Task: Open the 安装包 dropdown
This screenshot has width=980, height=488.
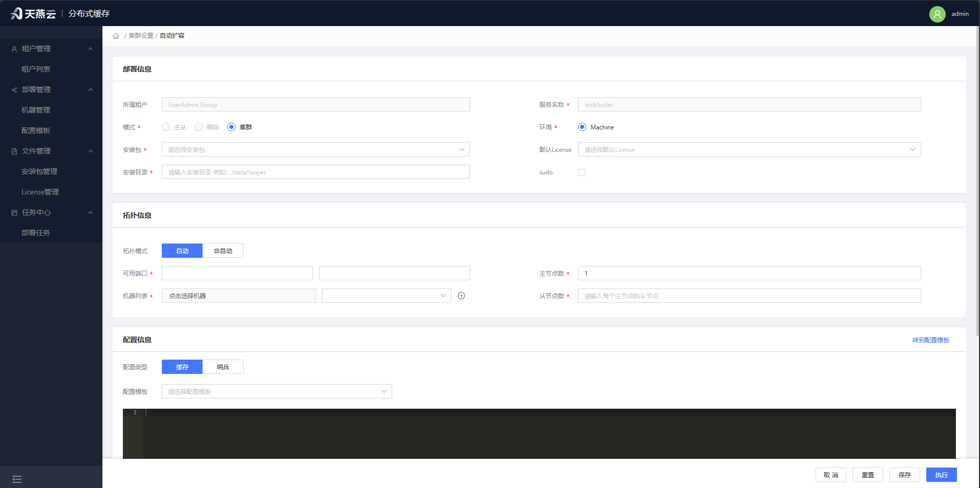Action: tap(316, 149)
